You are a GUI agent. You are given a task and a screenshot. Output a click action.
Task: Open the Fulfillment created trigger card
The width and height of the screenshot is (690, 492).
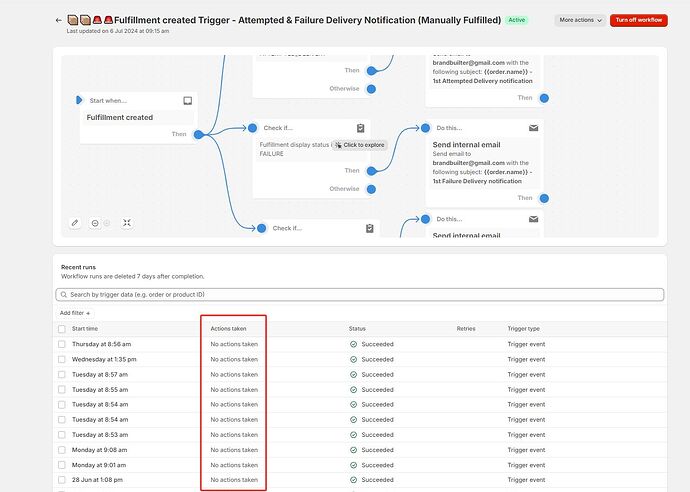pyautogui.click(x=139, y=117)
